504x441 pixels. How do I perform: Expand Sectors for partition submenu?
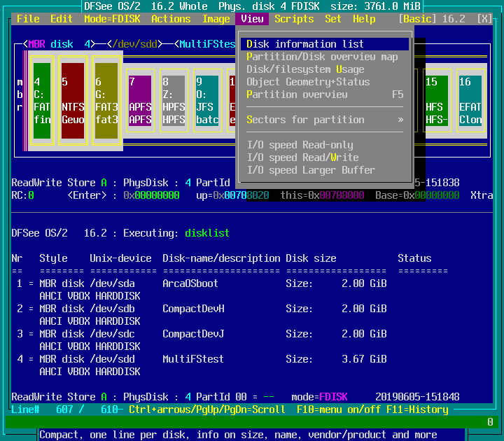click(x=325, y=120)
